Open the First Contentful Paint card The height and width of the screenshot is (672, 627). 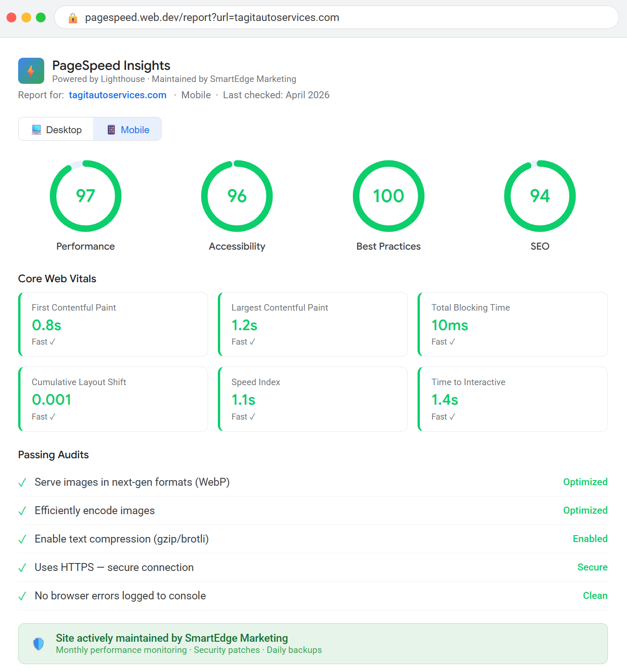point(113,325)
